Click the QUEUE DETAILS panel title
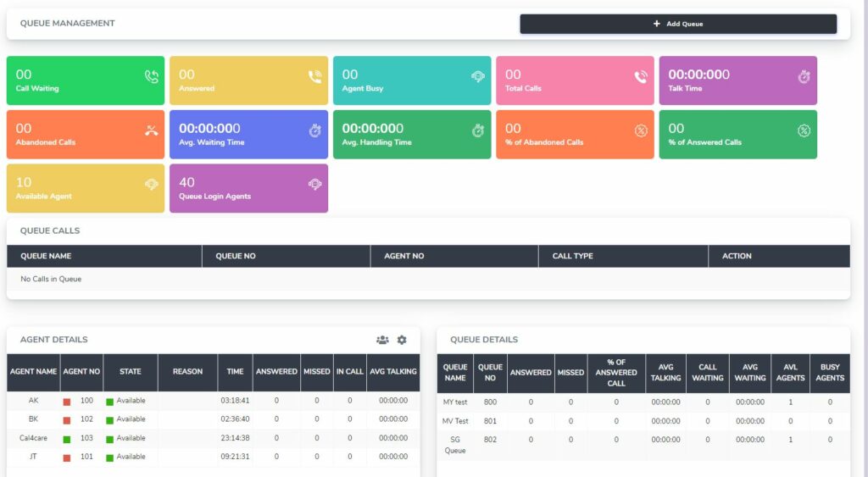868x477 pixels. [484, 340]
